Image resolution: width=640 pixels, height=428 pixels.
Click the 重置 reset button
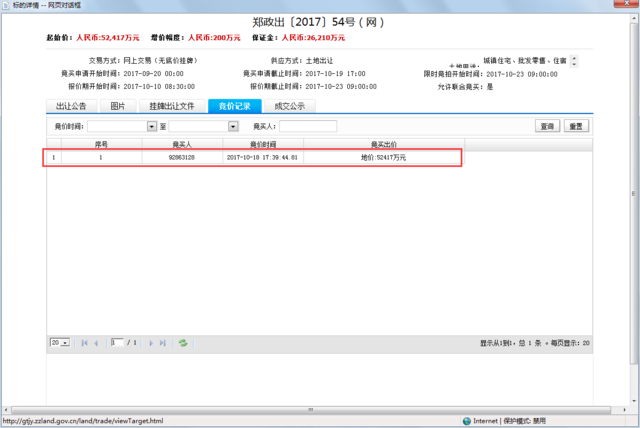click(576, 126)
